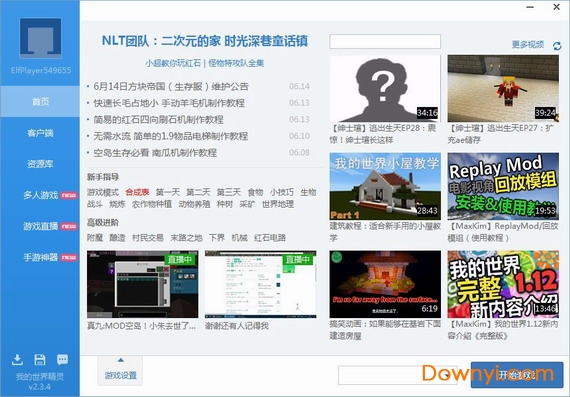Open 末路之地 advanced guide
This screenshot has height=397, width=570.
pyautogui.click(x=186, y=238)
